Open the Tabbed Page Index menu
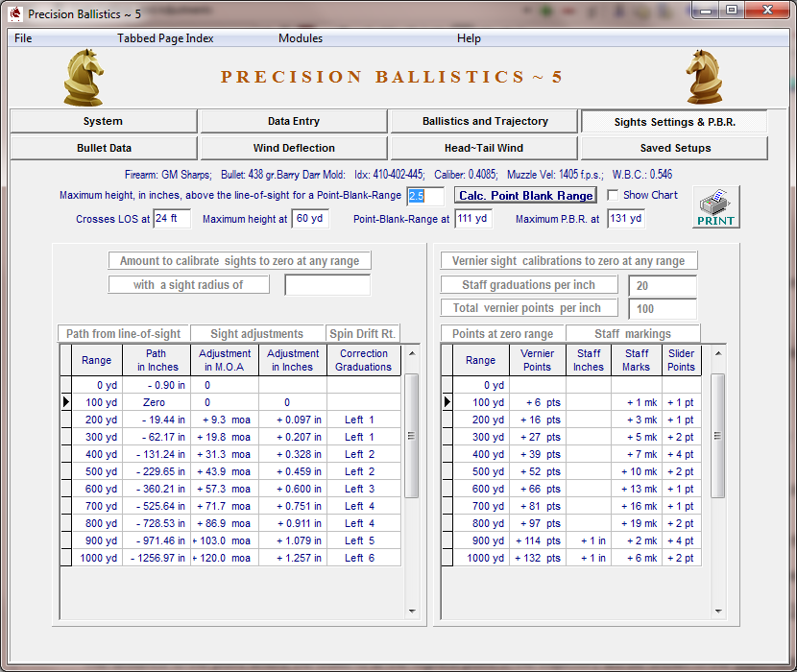The height and width of the screenshot is (672, 797). pos(165,38)
